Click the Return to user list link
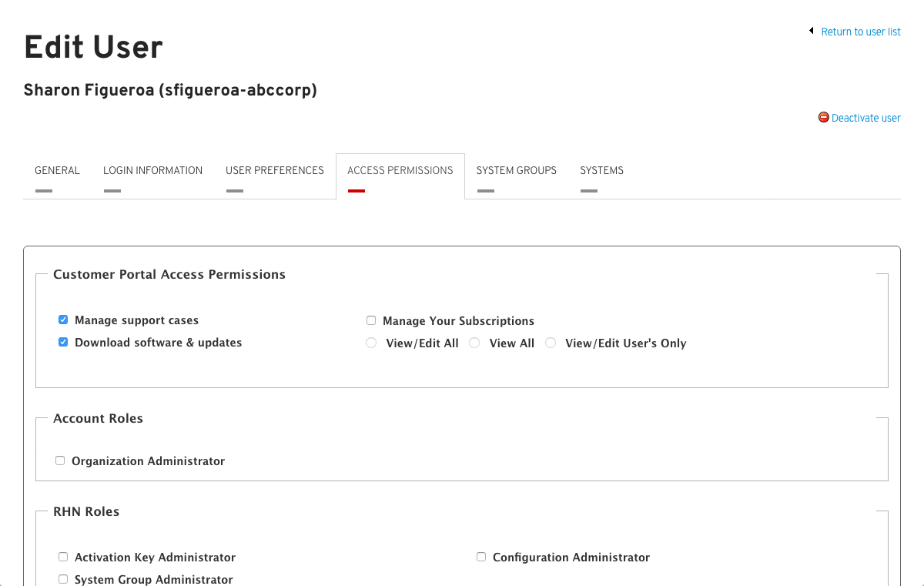 point(861,31)
